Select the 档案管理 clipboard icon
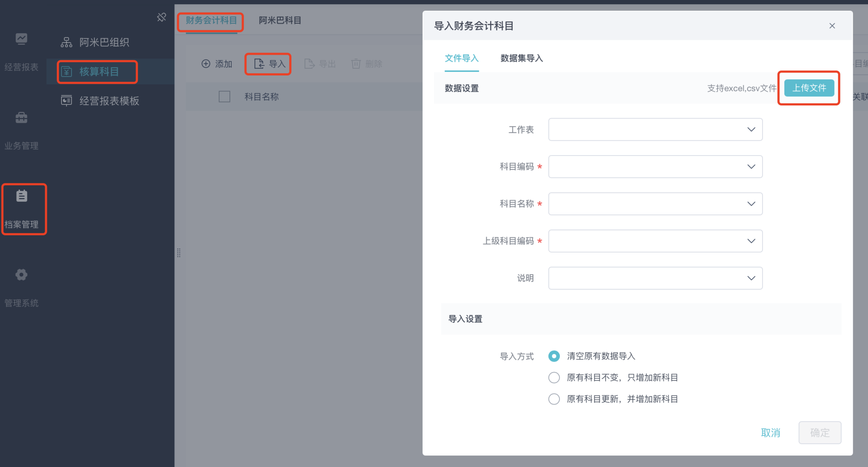The image size is (868, 467). 22,196
